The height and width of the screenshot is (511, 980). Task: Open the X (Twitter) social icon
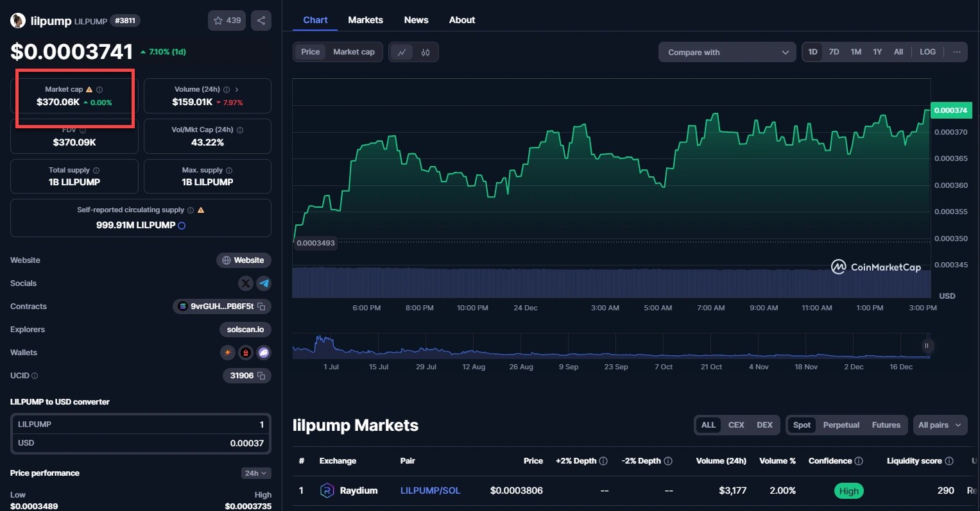[x=245, y=283]
